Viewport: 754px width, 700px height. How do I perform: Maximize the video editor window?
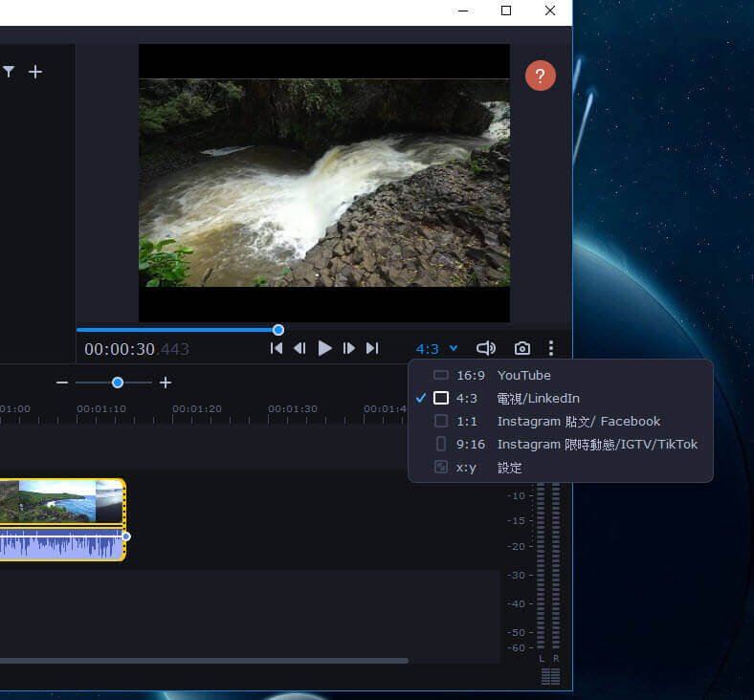pyautogui.click(x=506, y=11)
